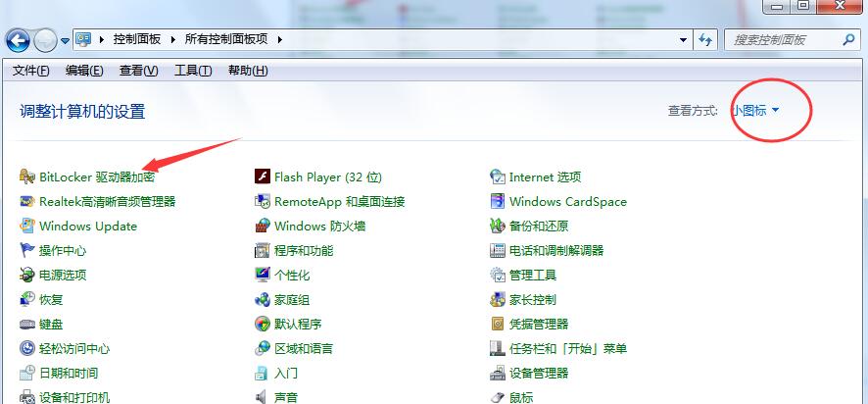Screen dimensions: 868x404
Task: Open the 声音 speaker icon
Action: (263, 397)
